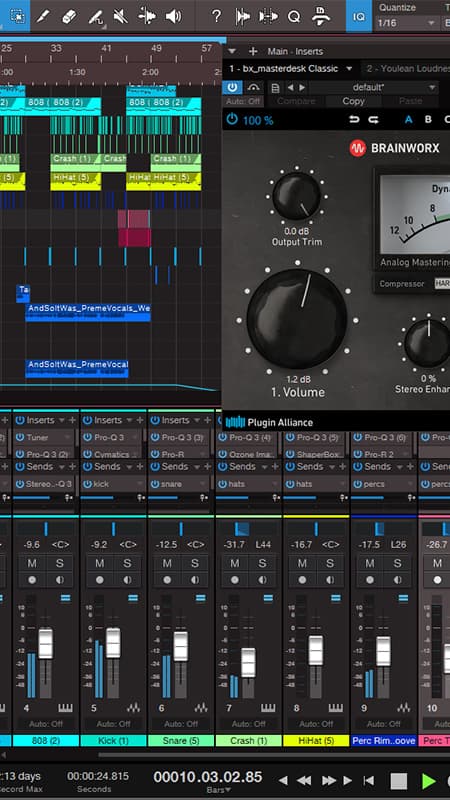Toggle monitor on Perc Rim channel
This screenshot has width=450, height=800.
click(398, 580)
